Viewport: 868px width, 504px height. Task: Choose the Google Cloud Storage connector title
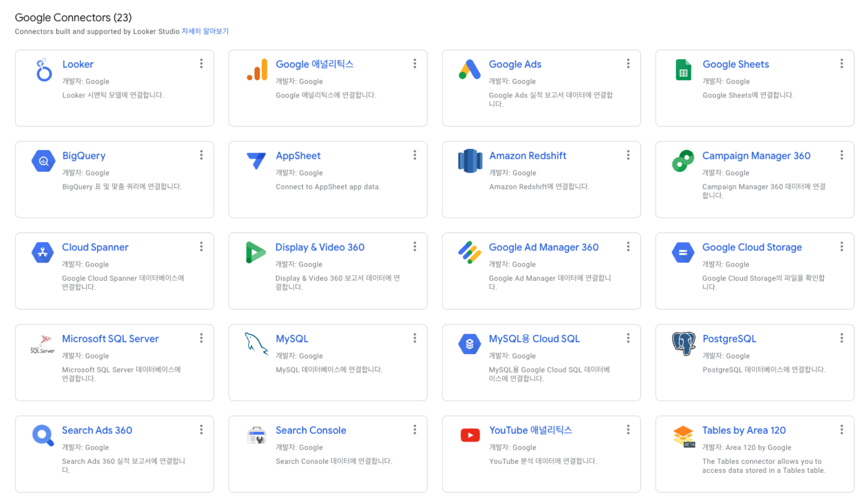pyautogui.click(x=752, y=247)
